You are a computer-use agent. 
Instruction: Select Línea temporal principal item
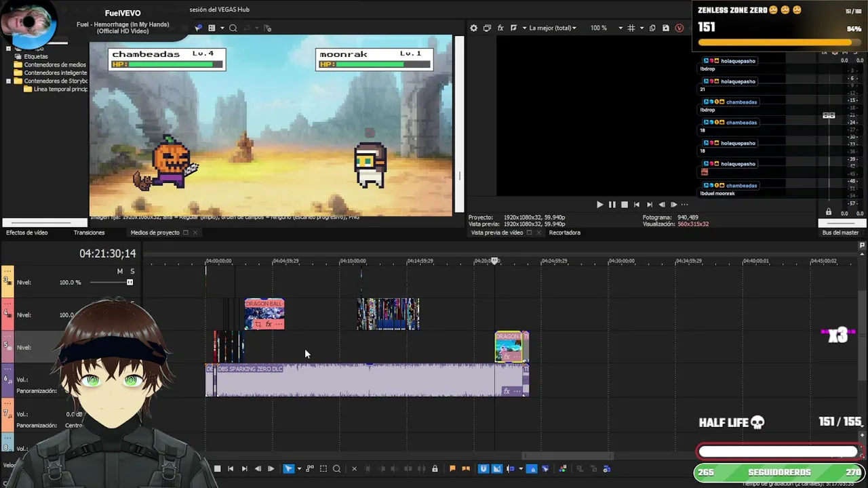[60, 89]
